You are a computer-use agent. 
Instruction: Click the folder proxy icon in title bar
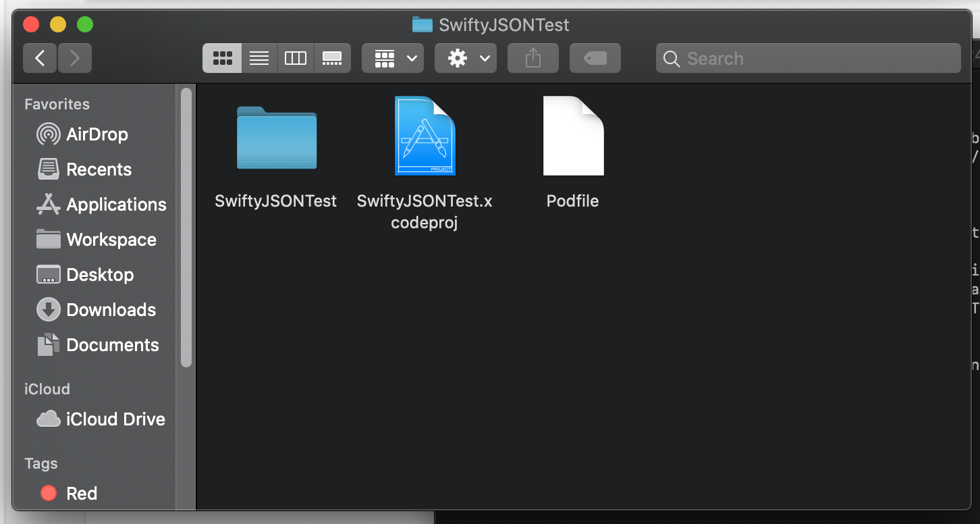click(x=423, y=25)
